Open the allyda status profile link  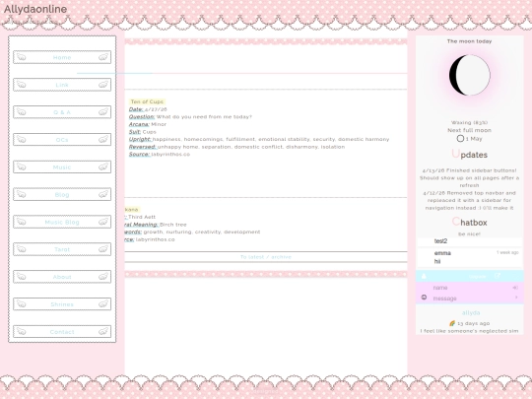pos(471,313)
